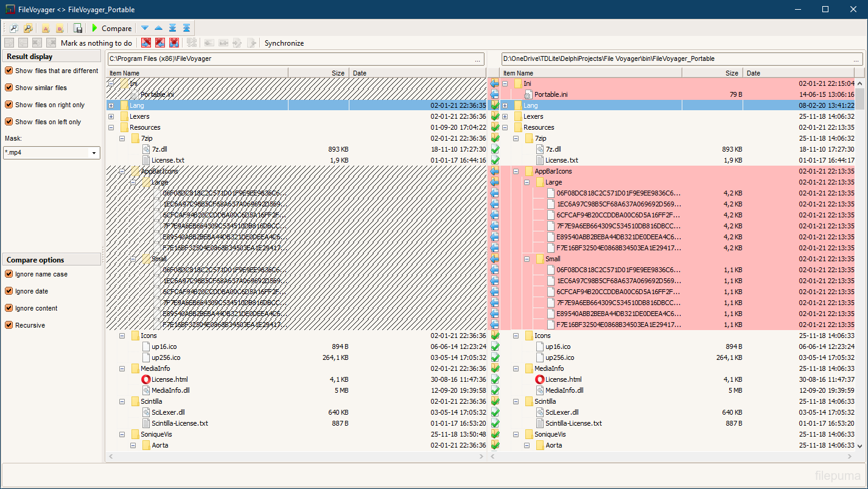This screenshot has width=868, height=489.
Task: Click the folder B selection icon
Action: click(x=60, y=29)
